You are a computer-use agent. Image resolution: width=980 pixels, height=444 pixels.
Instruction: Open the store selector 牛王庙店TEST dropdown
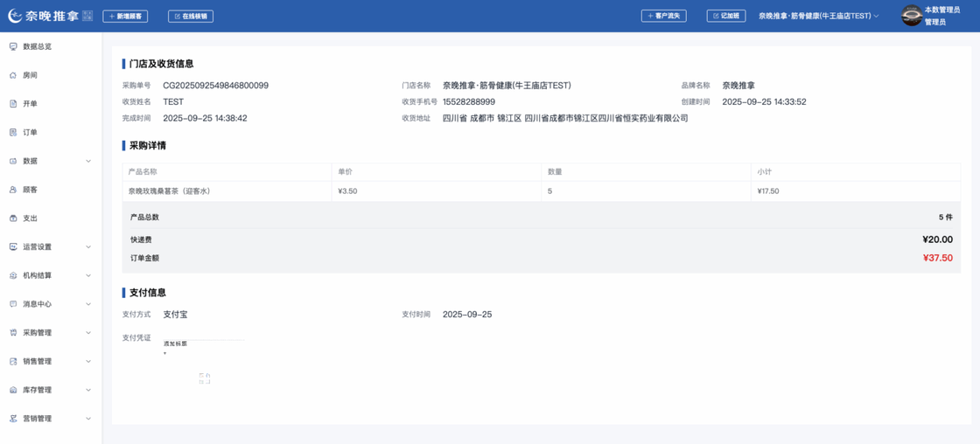pos(819,16)
